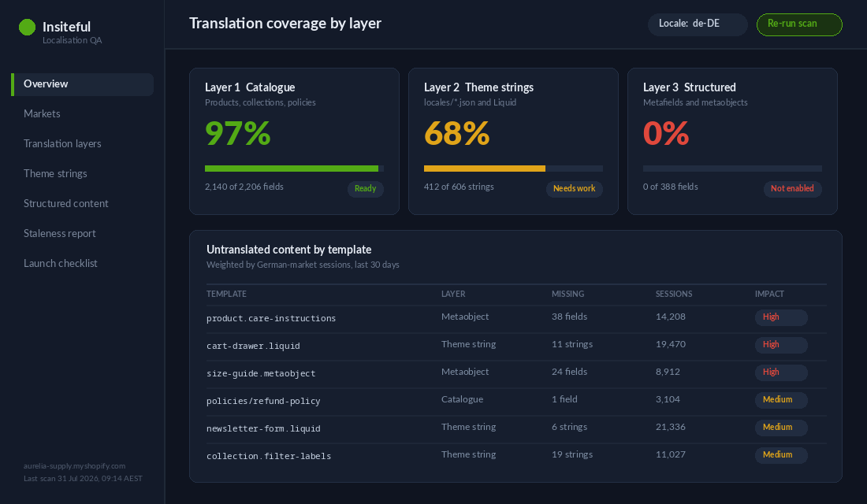Click Medium impact badge for policies/refund-policy

click(x=781, y=400)
